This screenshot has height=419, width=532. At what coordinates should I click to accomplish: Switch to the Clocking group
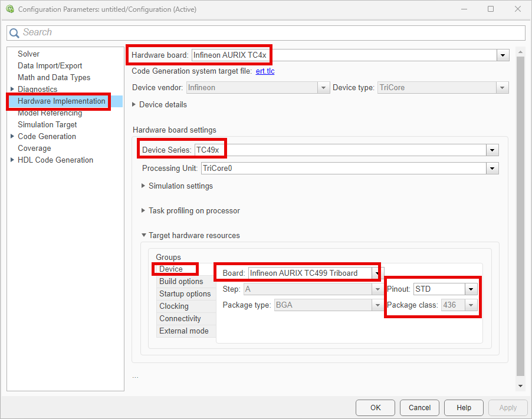(x=173, y=306)
